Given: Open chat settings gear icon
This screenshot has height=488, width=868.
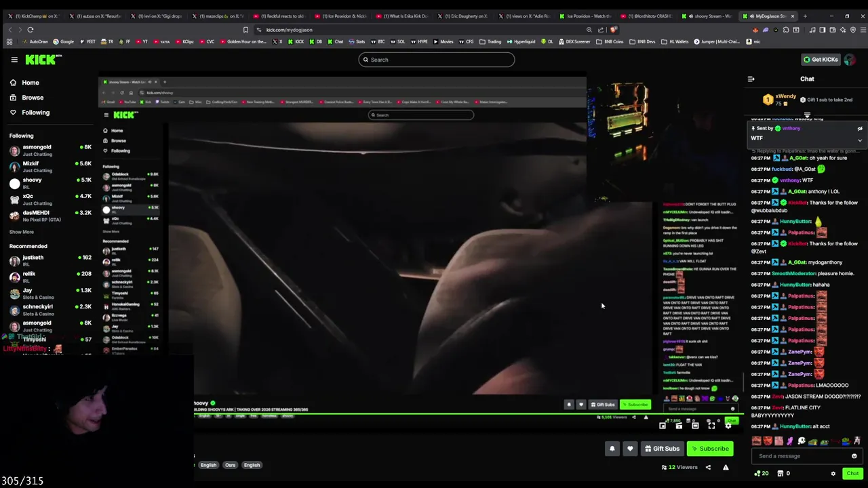Looking at the screenshot, I should pyautogui.click(x=833, y=474).
